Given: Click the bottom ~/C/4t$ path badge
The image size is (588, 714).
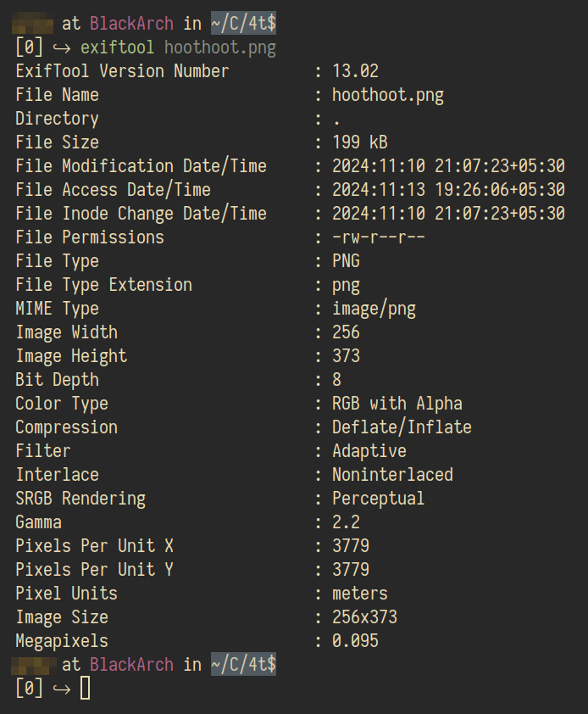Looking at the screenshot, I should (243, 664).
